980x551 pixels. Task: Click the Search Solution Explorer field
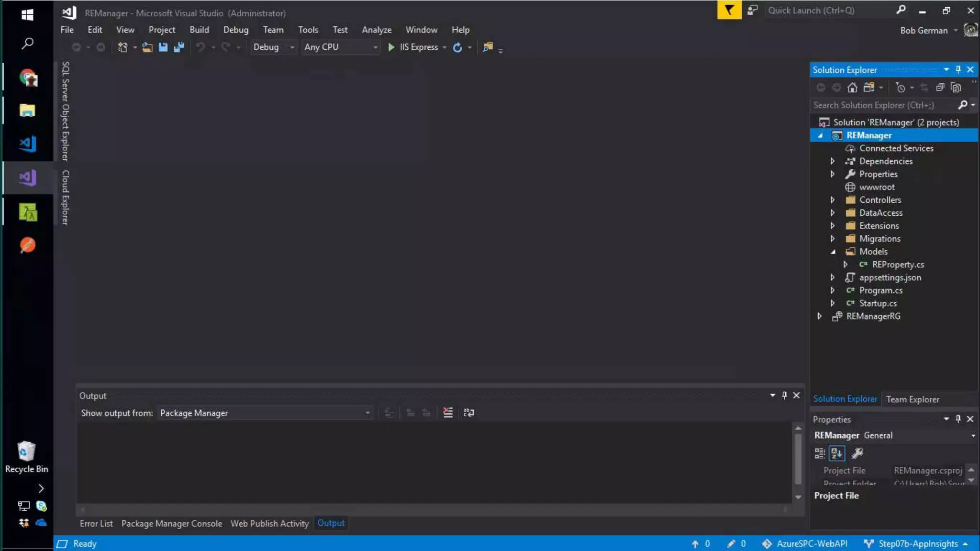tap(882, 105)
